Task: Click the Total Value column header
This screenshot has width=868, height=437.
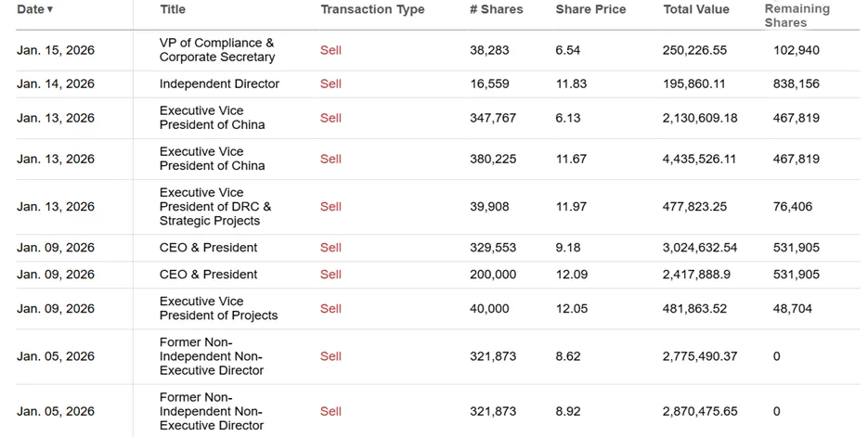Action: coord(696,9)
